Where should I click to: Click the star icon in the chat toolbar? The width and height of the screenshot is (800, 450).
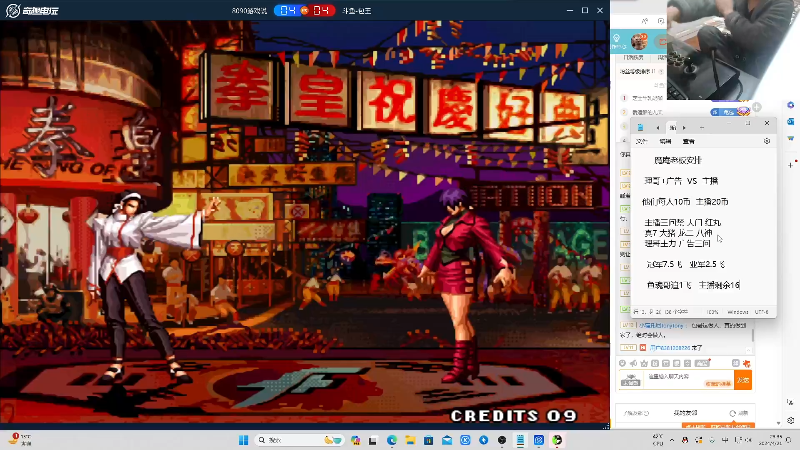pos(644,363)
